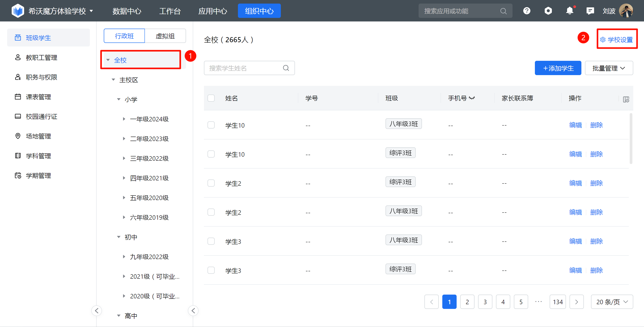Expand 一年级2024级 tree node

(124, 119)
